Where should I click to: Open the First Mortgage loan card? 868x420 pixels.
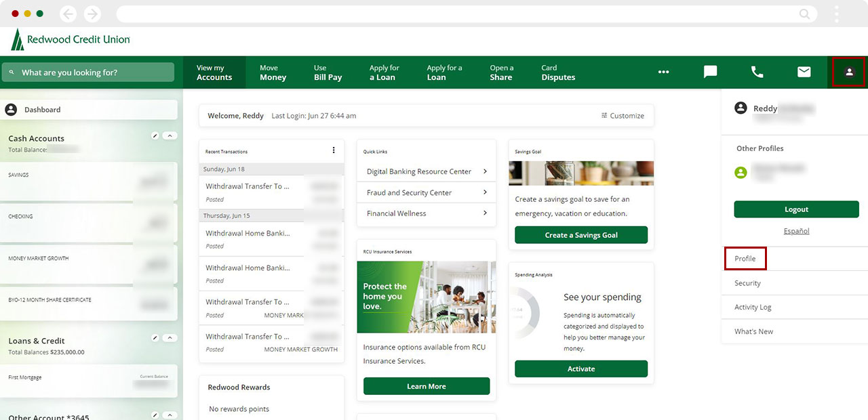click(x=89, y=381)
